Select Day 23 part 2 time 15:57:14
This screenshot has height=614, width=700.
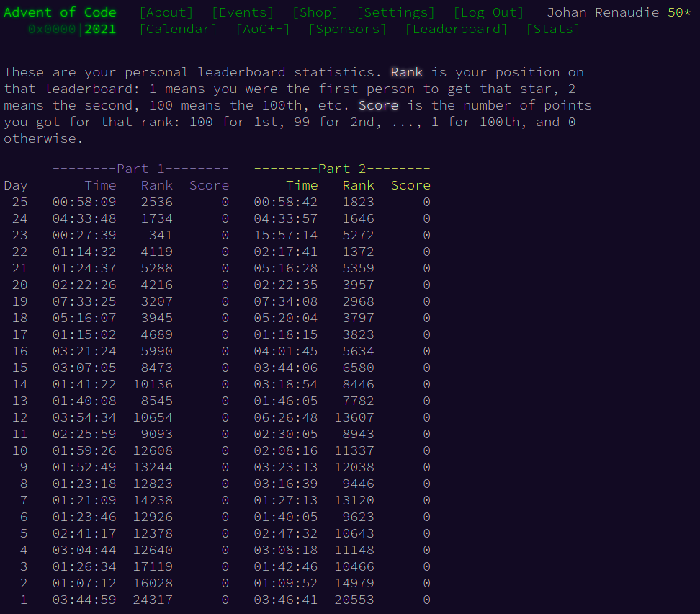coord(286,235)
